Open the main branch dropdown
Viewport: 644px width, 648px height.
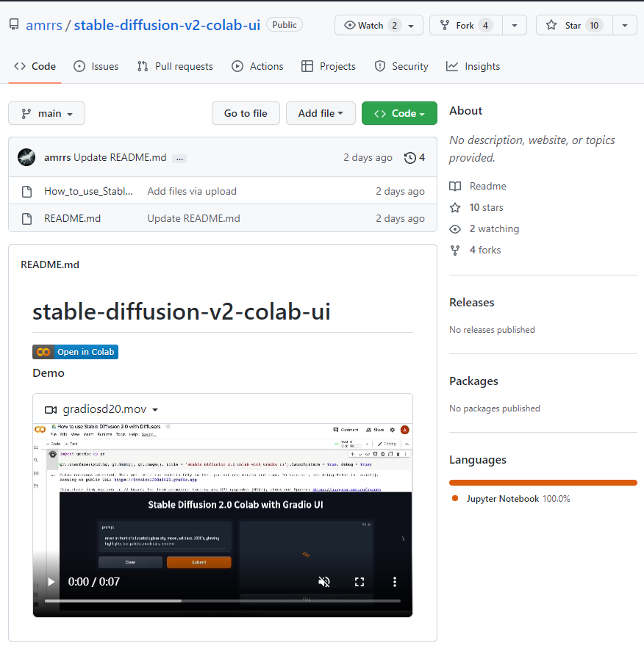click(46, 113)
